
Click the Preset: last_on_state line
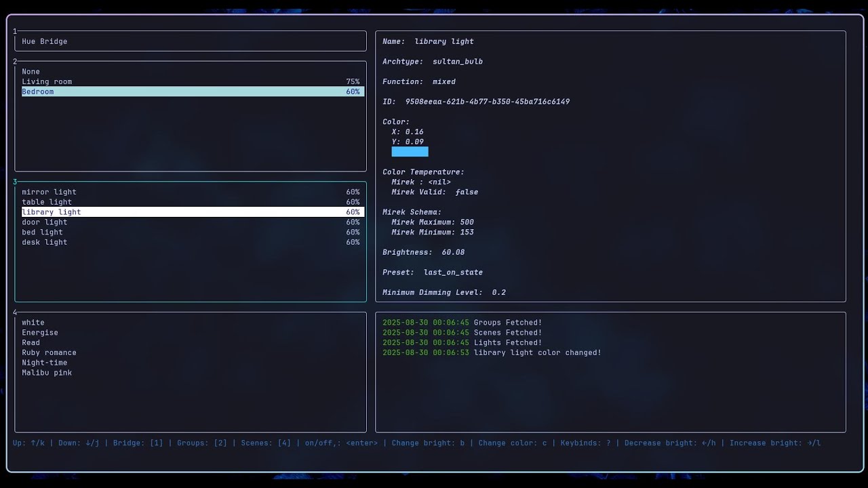433,272
